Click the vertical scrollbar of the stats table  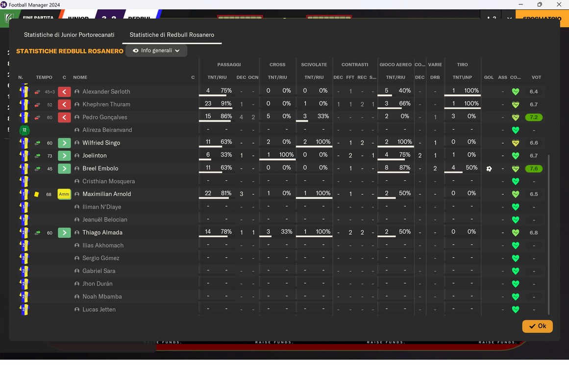(x=548, y=235)
